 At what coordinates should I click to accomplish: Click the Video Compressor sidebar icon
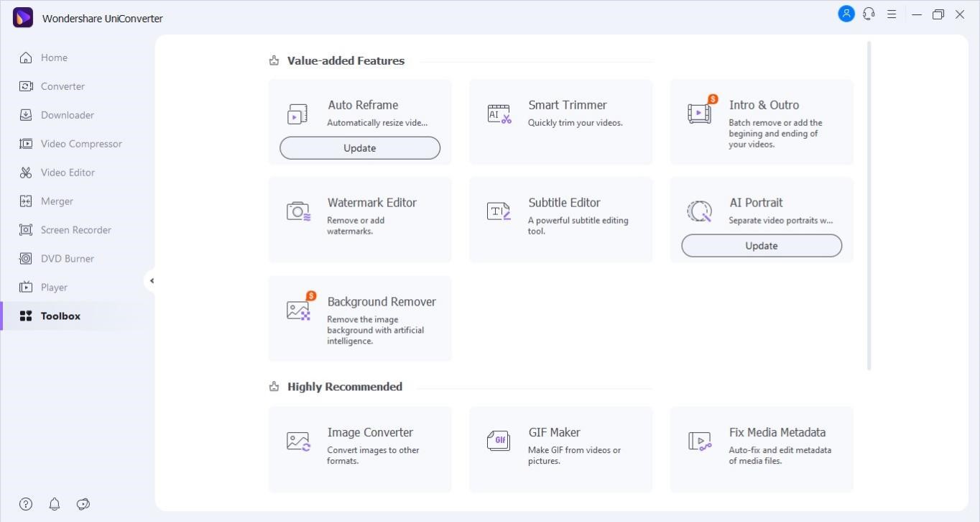click(26, 144)
